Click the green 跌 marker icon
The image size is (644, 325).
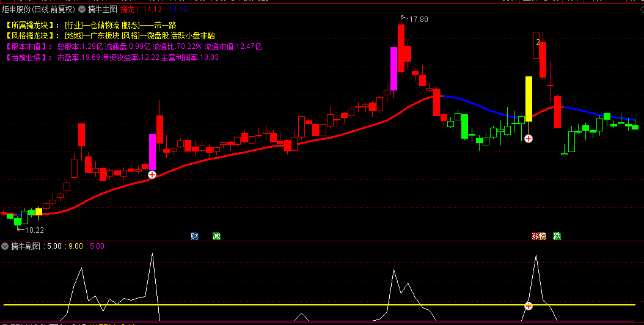557,236
